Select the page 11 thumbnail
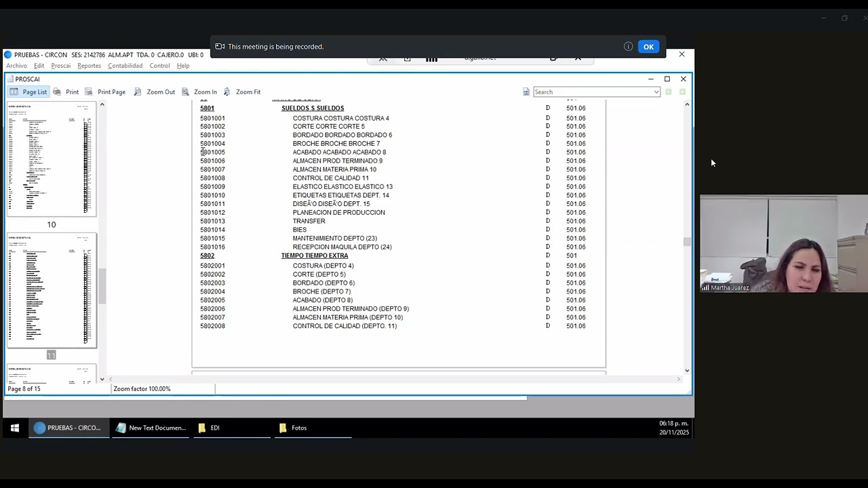The height and width of the screenshot is (488, 868). point(52,290)
